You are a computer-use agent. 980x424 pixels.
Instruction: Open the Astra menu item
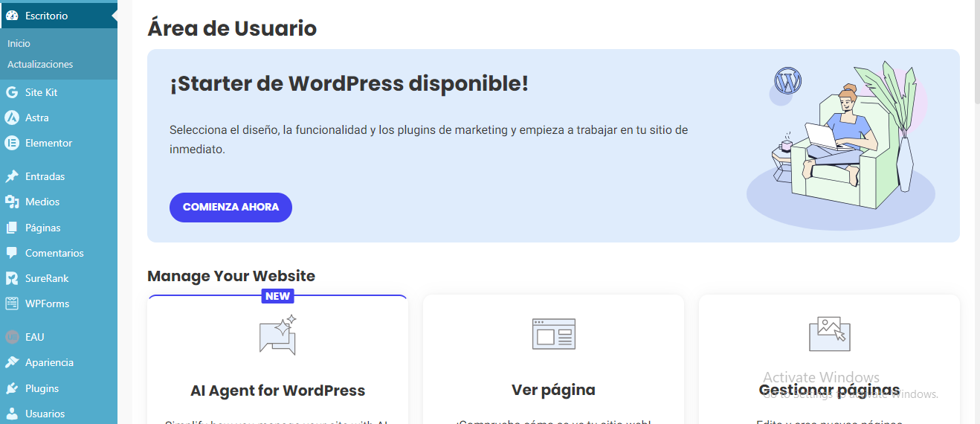click(x=59, y=118)
